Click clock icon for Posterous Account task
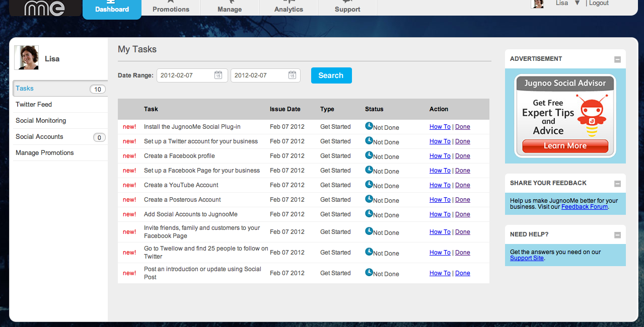This screenshot has height=327, width=644. coord(369,199)
